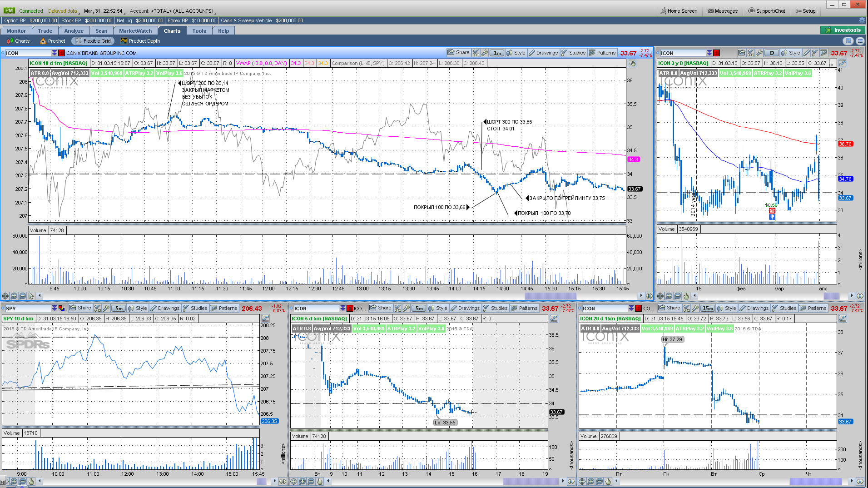Screen dimensions: 868x488
Task: Click share icon in the ICON daily chart toolbar
Action: (741, 53)
